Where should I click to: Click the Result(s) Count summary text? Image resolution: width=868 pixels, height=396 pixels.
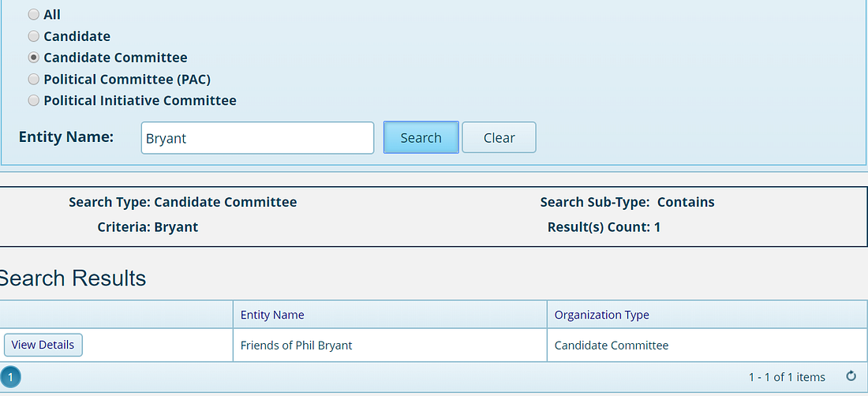[604, 226]
